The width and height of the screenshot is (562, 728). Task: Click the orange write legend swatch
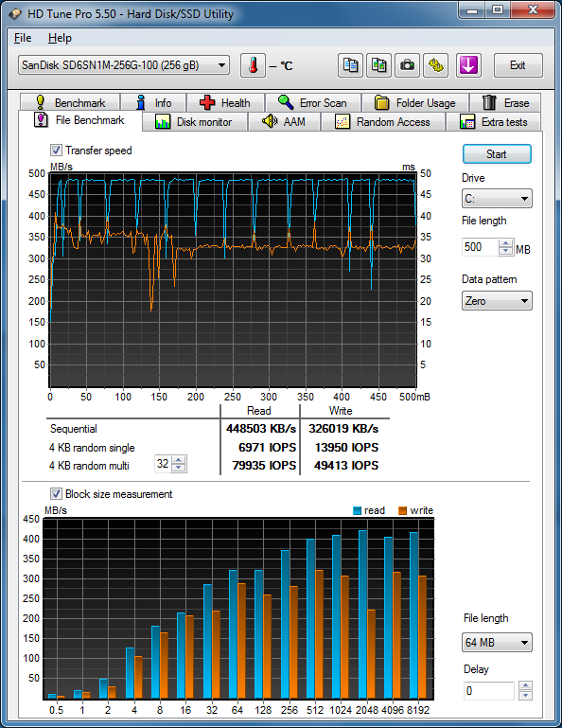pos(402,510)
